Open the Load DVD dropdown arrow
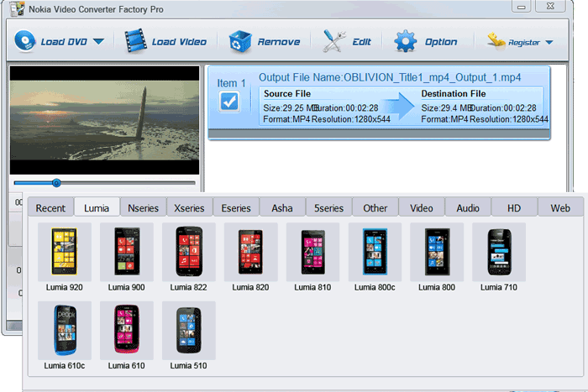Image resolution: width=588 pixels, height=392 pixels. click(98, 41)
